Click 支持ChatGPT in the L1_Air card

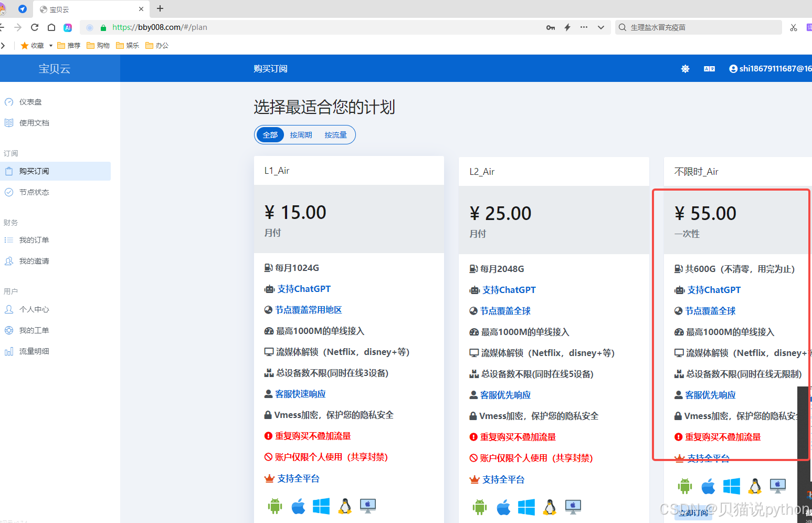coord(304,289)
